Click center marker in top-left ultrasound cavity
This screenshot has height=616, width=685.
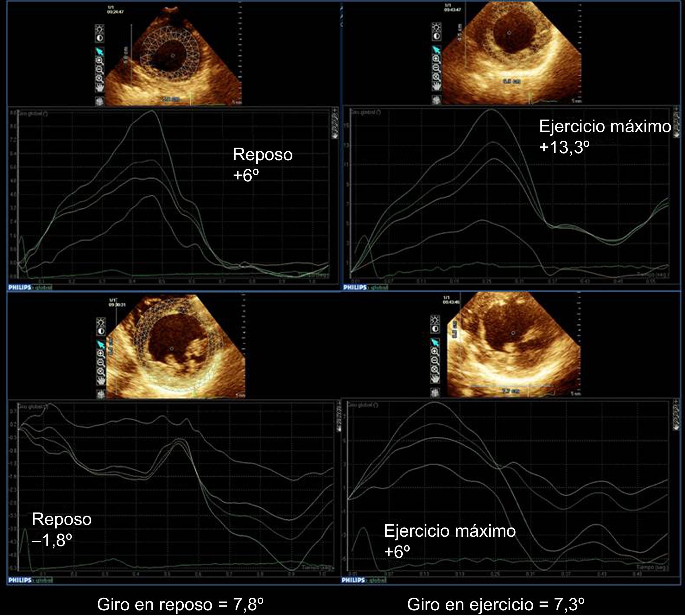(173, 56)
